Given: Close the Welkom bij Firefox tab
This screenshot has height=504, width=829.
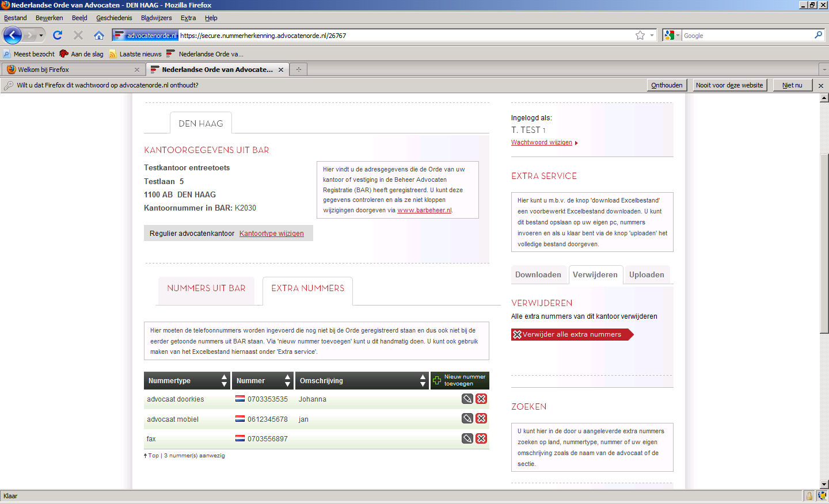Looking at the screenshot, I should tap(137, 70).
